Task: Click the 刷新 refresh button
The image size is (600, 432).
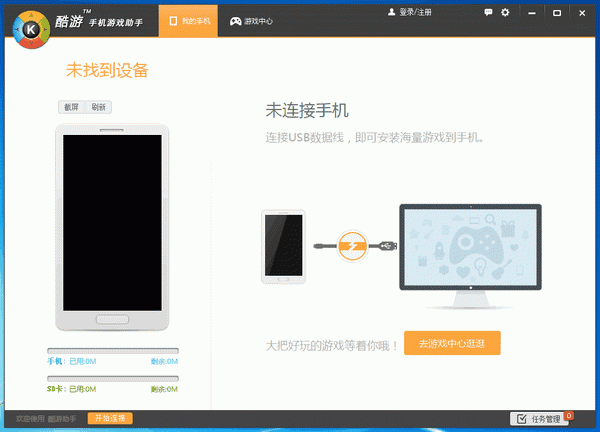Action: (x=98, y=107)
